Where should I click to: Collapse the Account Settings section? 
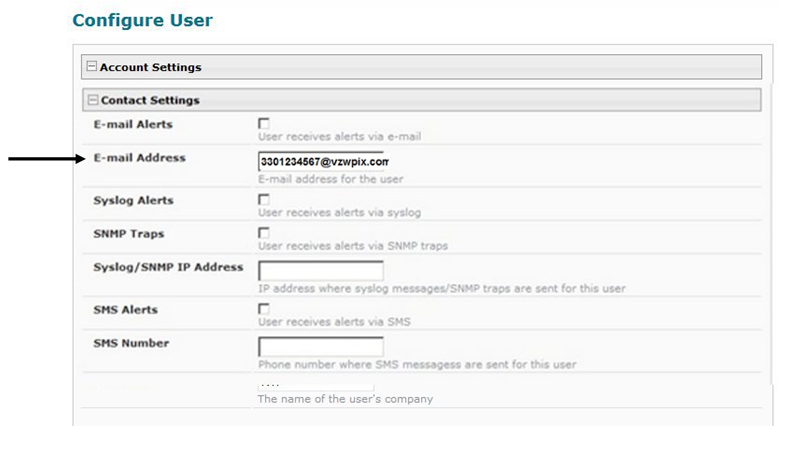pos(91,66)
